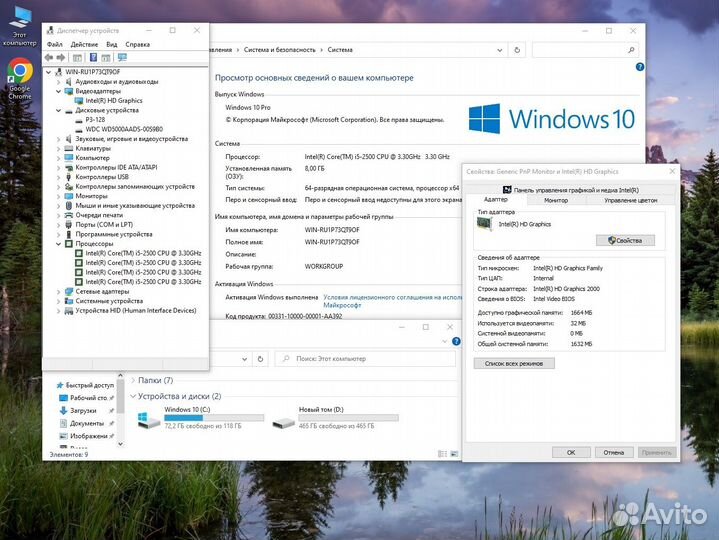The height and width of the screenshot is (540, 719).
Task: Click the Сетевые адаптеры network icon
Action: tap(69, 292)
